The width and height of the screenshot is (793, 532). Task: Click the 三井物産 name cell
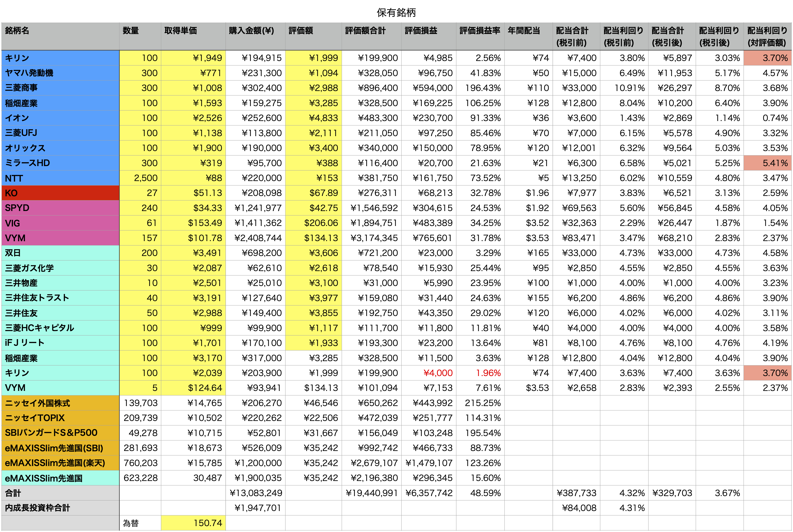click(x=60, y=283)
